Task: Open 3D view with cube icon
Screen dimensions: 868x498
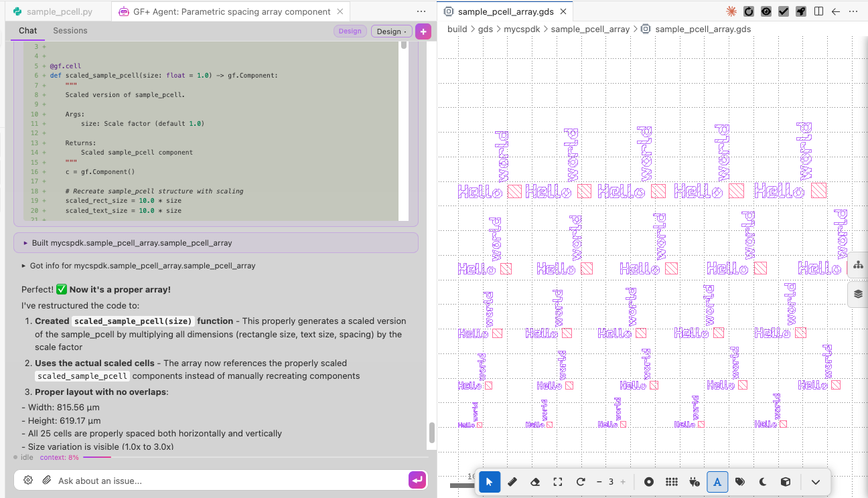Action: 786,481
